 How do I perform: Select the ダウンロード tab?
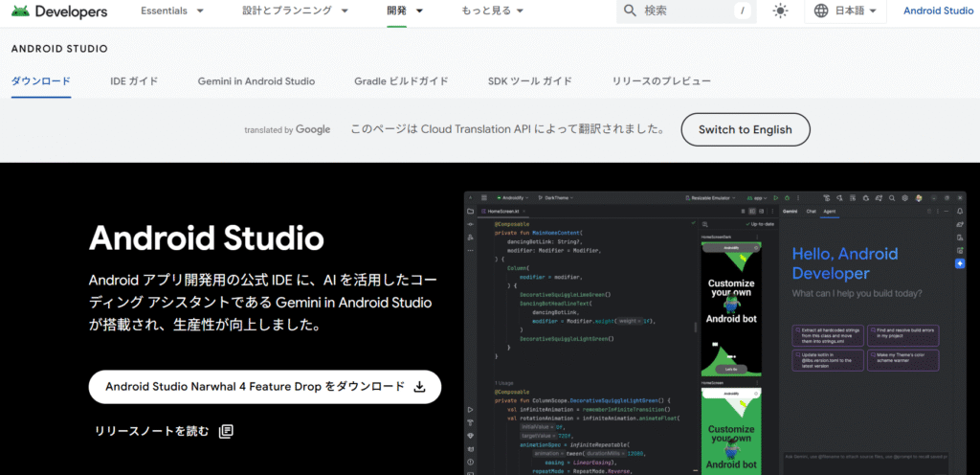tap(41, 81)
